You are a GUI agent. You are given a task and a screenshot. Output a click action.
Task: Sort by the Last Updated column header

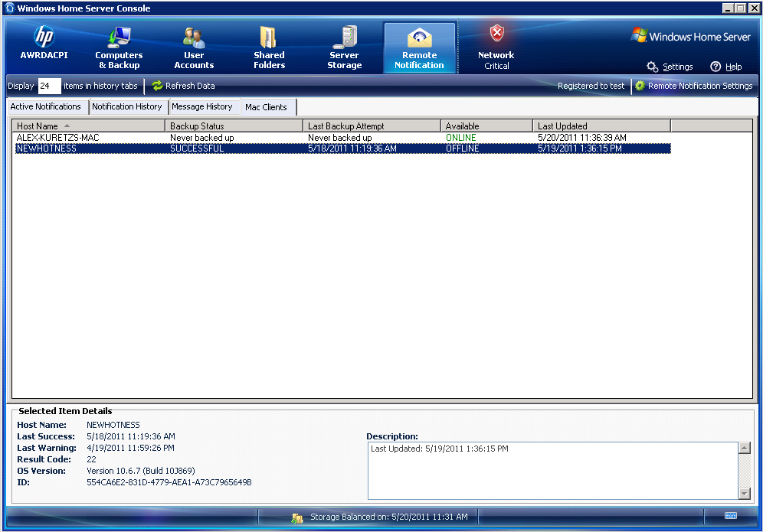(x=601, y=126)
